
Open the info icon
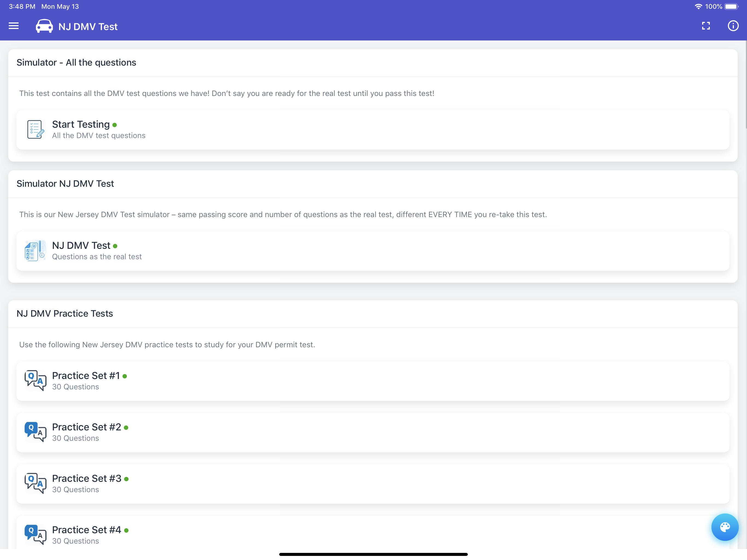(733, 26)
